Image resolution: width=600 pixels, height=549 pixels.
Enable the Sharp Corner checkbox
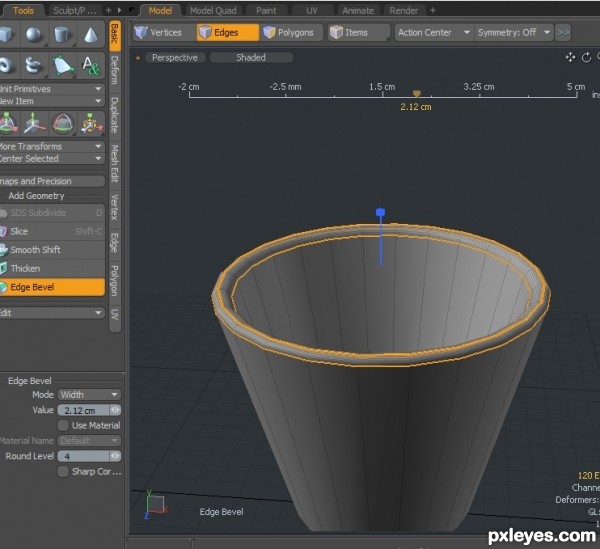[x=63, y=471]
